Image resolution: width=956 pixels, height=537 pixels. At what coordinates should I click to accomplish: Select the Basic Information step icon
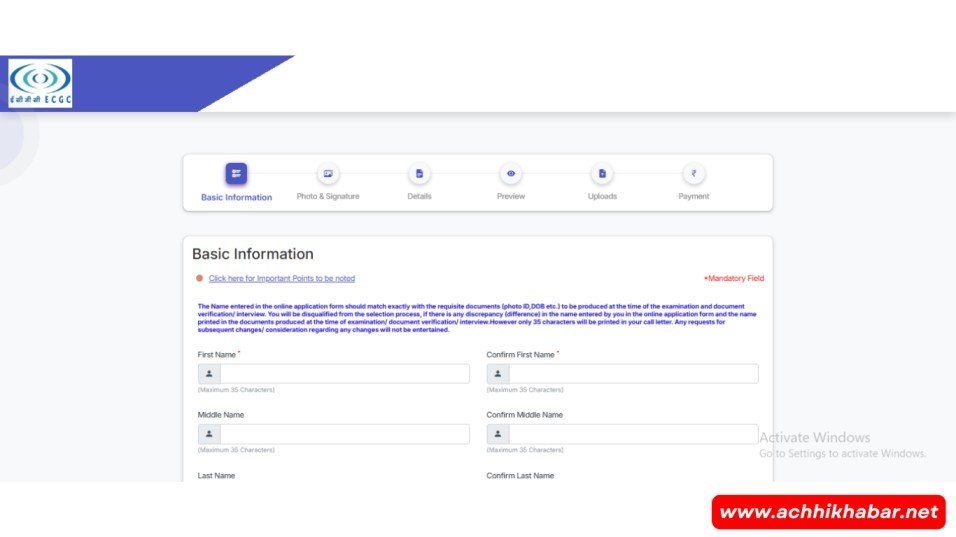pyautogui.click(x=236, y=173)
